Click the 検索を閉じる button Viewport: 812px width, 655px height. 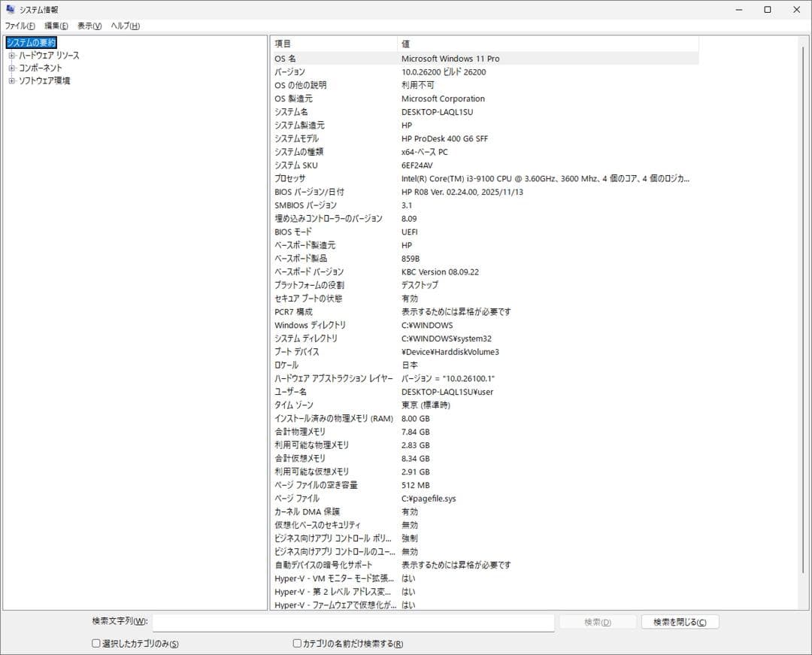pos(679,621)
